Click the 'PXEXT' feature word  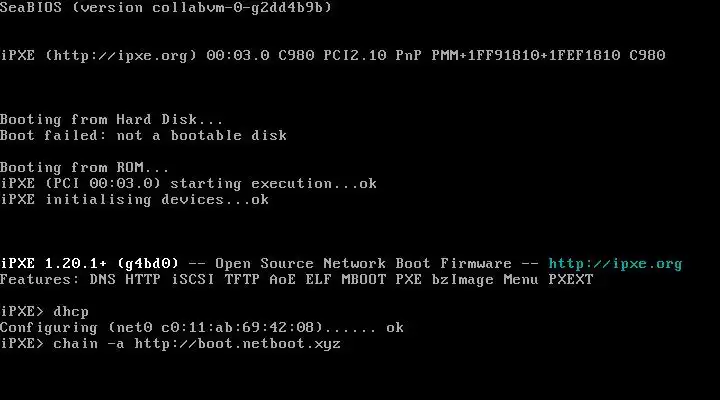[x=571, y=280]
